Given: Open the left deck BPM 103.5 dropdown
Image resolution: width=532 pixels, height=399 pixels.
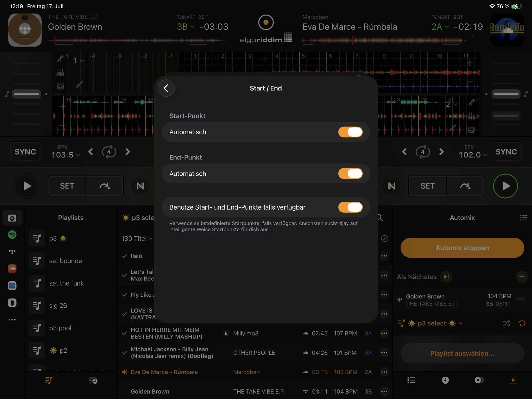Looking at the screenshot, I should pos(66,155).
